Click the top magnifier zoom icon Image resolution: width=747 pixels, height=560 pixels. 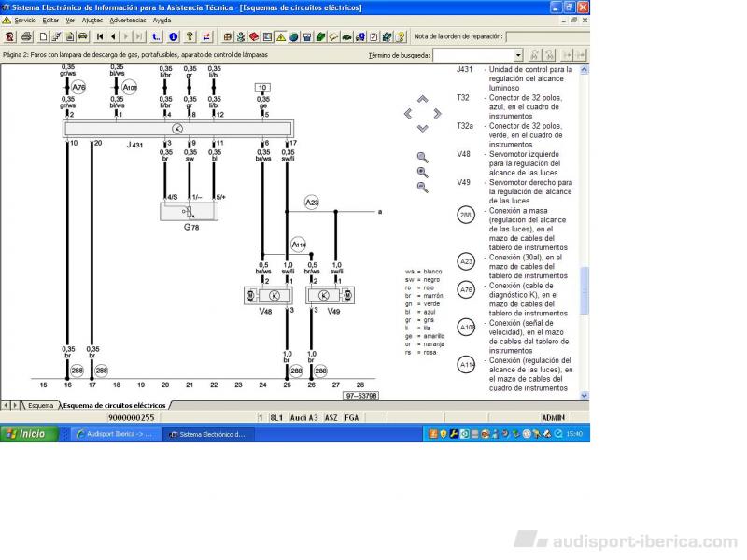tap(423, 157)
